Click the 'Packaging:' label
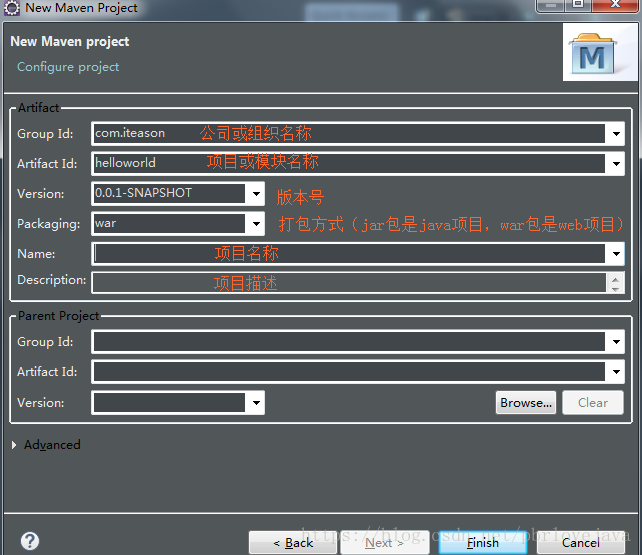 pyautogui.click(x=49, y=224)
